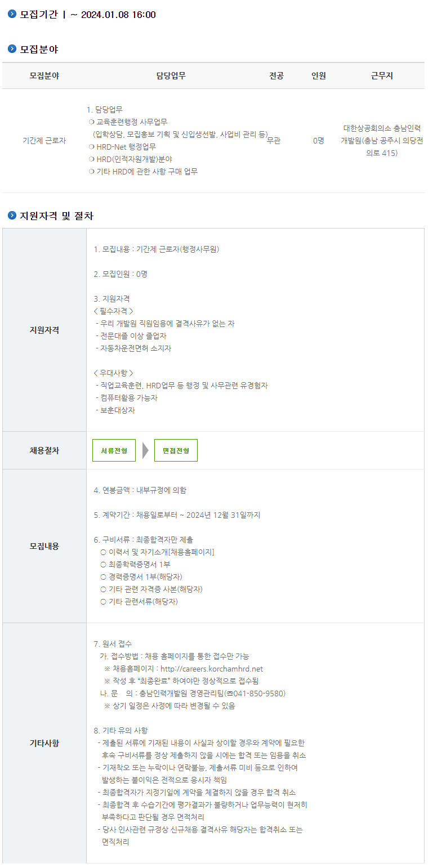
Task: Click the 2024.01.08 16:00 deadline text
Action: [118, 15]
